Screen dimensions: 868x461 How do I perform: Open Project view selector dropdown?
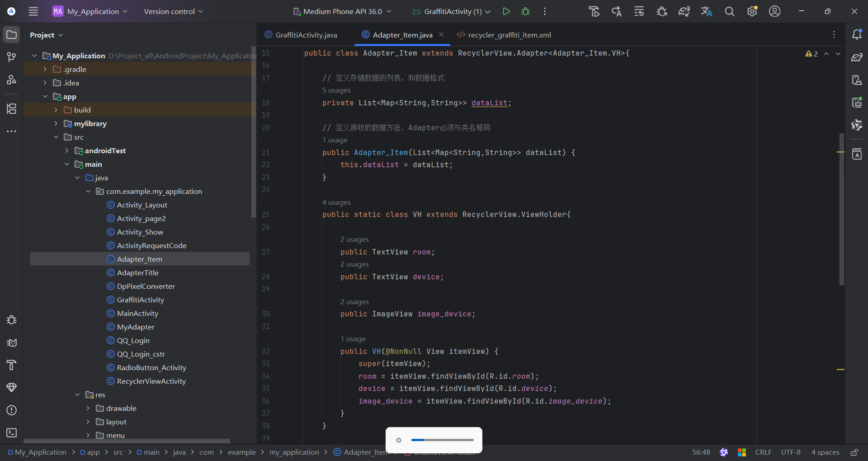[x=47, y=35]
